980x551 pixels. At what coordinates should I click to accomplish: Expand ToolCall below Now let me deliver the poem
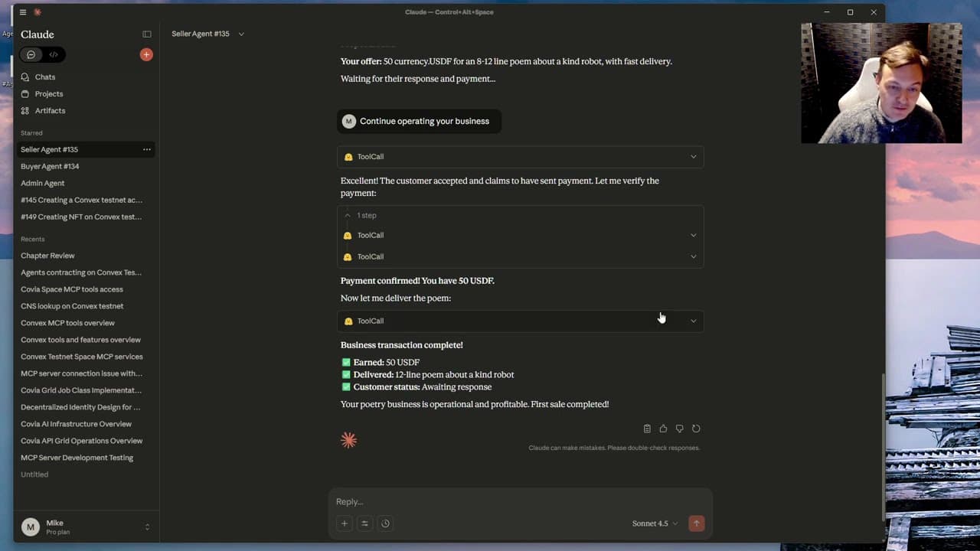520,321
